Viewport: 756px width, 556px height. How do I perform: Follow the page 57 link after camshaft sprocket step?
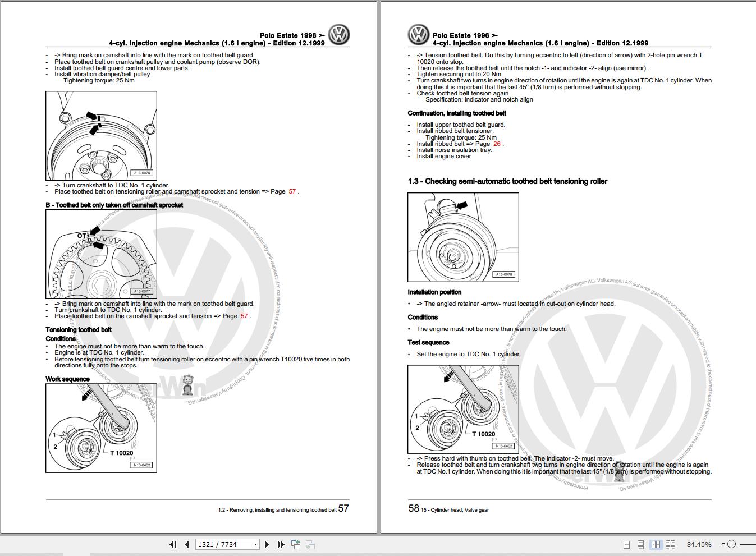coord(244,316)
